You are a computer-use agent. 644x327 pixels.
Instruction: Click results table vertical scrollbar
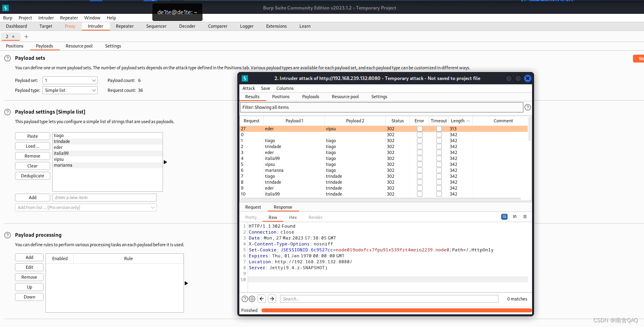click(530, 129)
